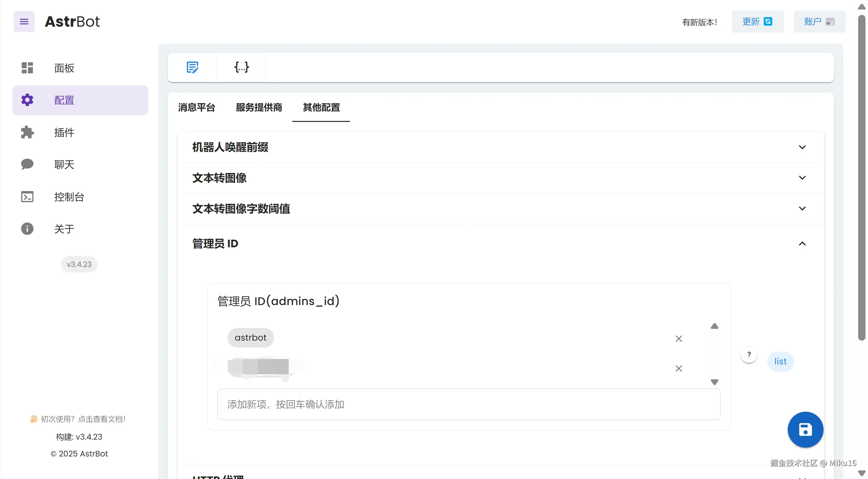Remove the astrbot admin ID entry
This screenshot has height=479, width=868.
pyautogui.click(x=679, y=338)
